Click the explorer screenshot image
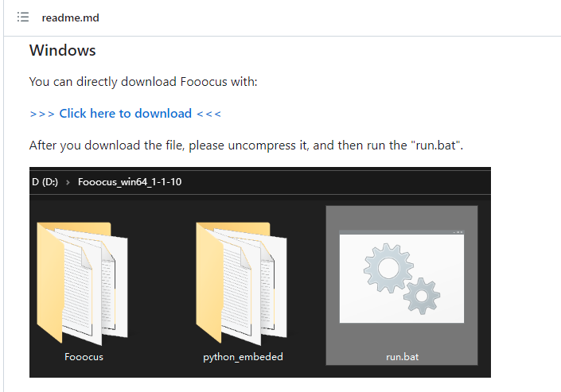Screen dimensions: 561x392 pyautogui.click(x=260, y=272)
